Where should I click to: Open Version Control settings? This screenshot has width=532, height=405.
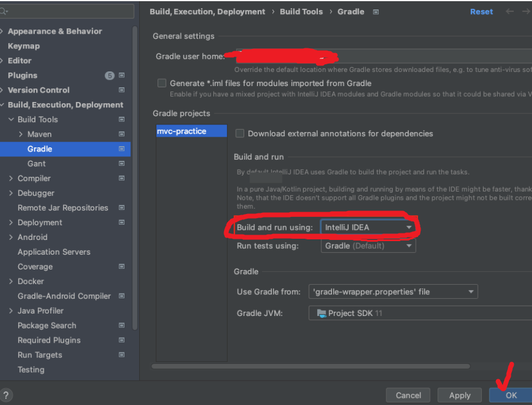(x=39, y=90)
